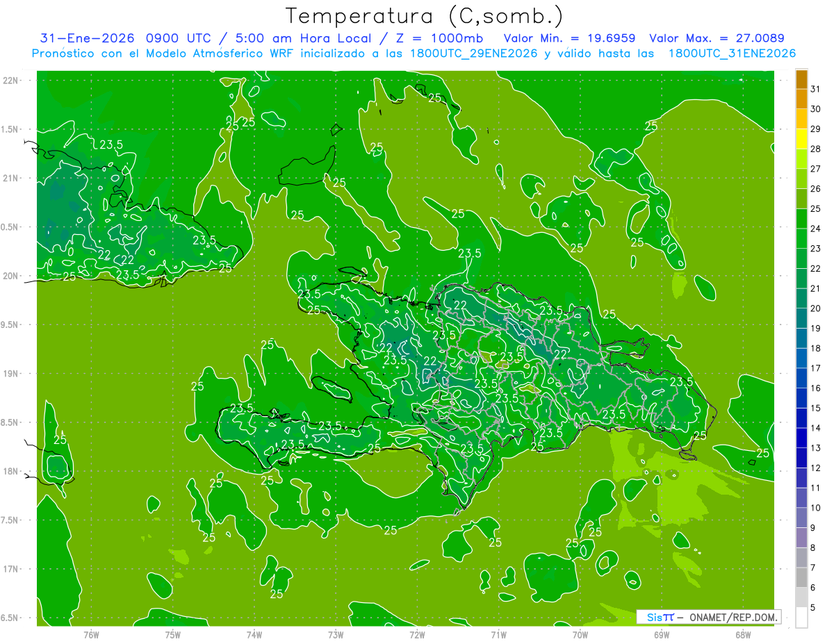
Task: Click longitude axis label '76W'
Action: (91, 634)
